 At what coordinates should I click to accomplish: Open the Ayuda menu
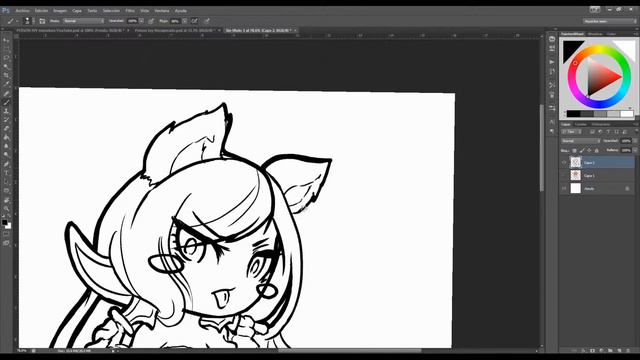coord(180,11)
